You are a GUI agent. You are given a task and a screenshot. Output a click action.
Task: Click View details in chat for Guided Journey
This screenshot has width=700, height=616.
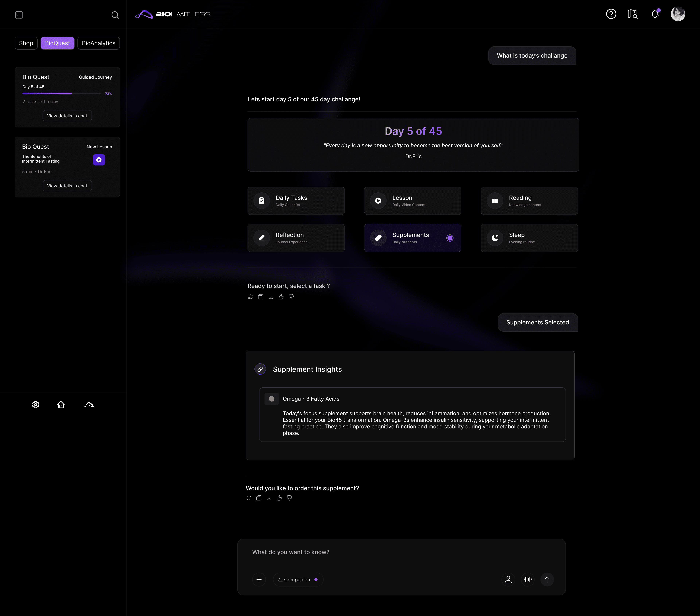coord(67,116)
